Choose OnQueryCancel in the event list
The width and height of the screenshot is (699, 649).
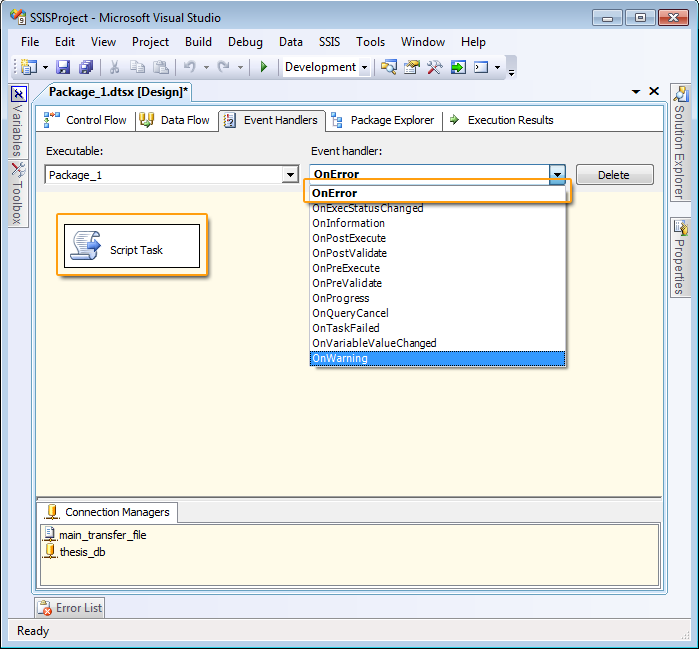click(x=437, y=313)
